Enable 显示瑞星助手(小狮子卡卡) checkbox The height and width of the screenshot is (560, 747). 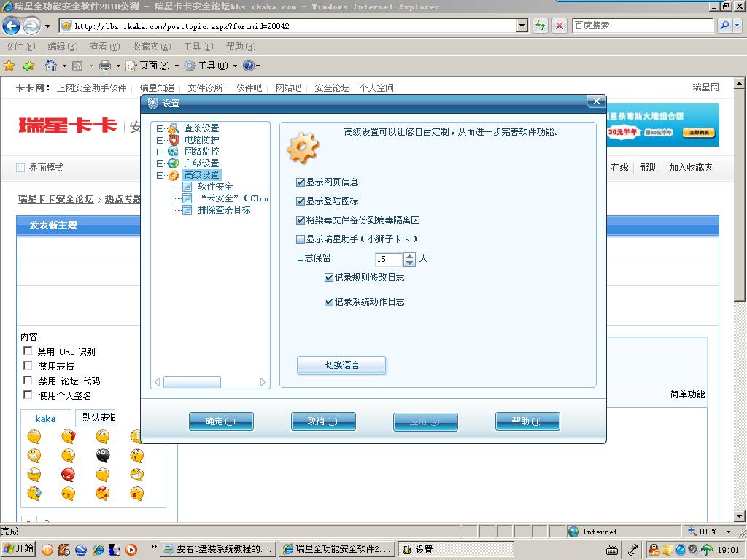pyautogui.click(x=301, y=239)
